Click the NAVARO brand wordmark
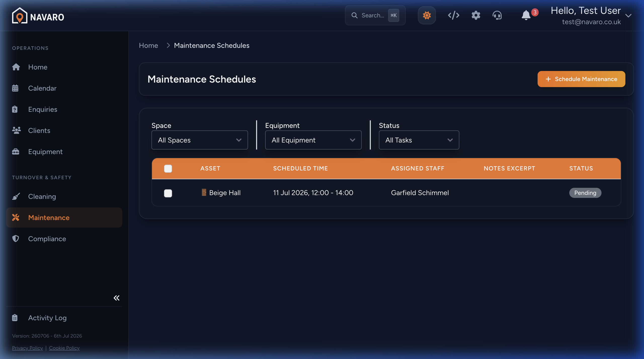 tap(47, 17)
